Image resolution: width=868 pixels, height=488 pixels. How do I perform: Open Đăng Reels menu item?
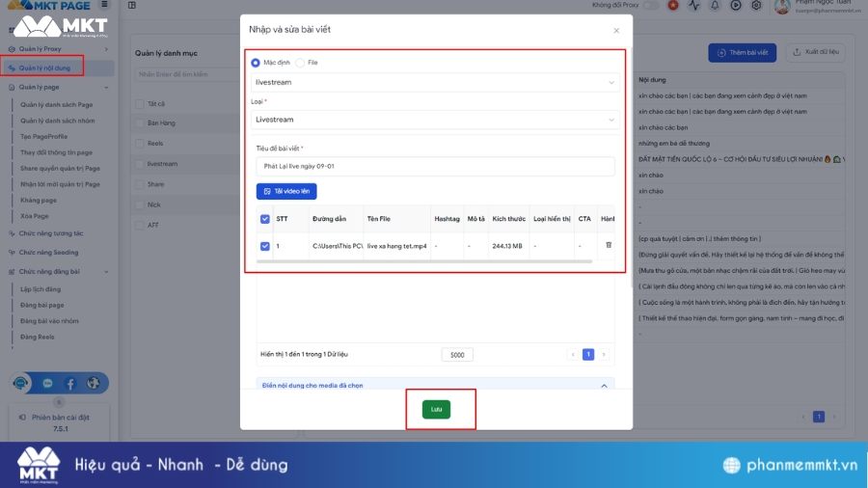pyautogui.click(x=37, y=337)
